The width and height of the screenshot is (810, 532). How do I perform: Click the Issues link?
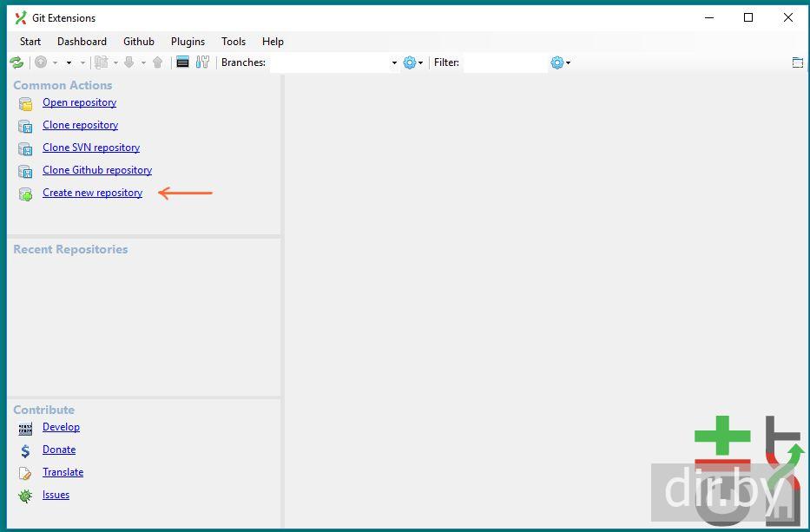click(x=56, y=495)
